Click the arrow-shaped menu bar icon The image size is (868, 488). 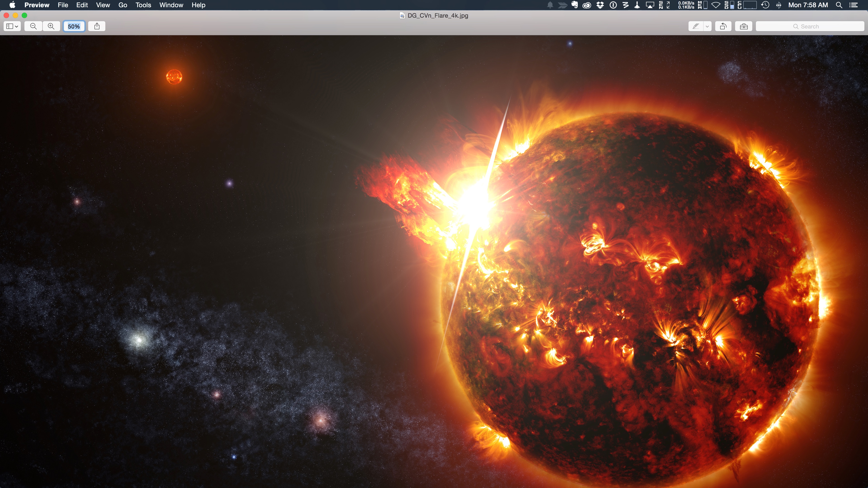pos(562,5)
